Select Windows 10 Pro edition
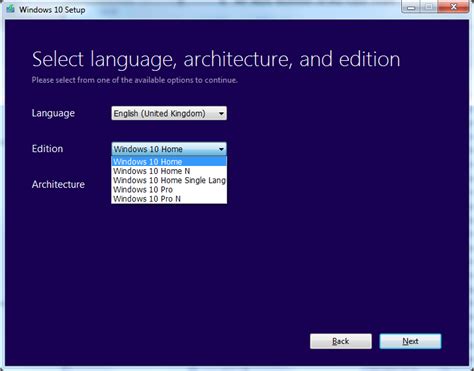This screenshot has height=371, width=474. (x=169, y=190)
